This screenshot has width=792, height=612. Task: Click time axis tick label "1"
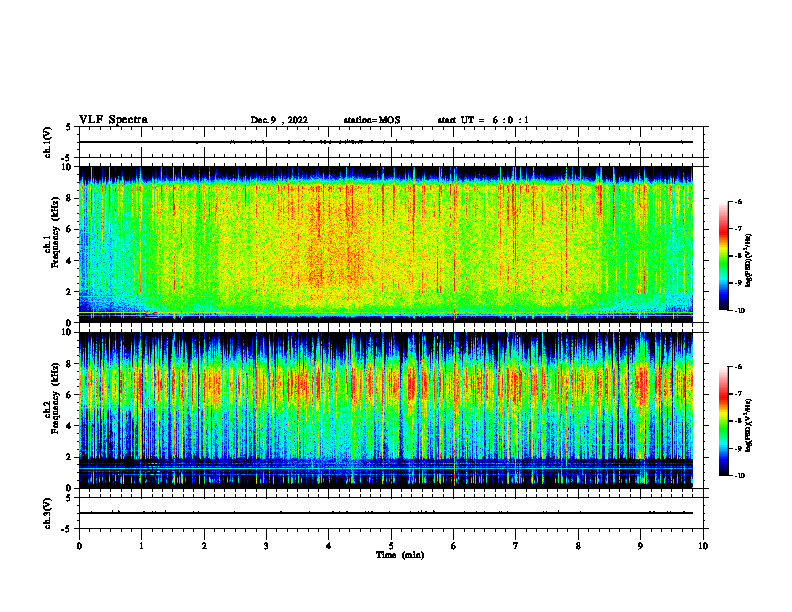pyautogui.click(x=141, y=546)
